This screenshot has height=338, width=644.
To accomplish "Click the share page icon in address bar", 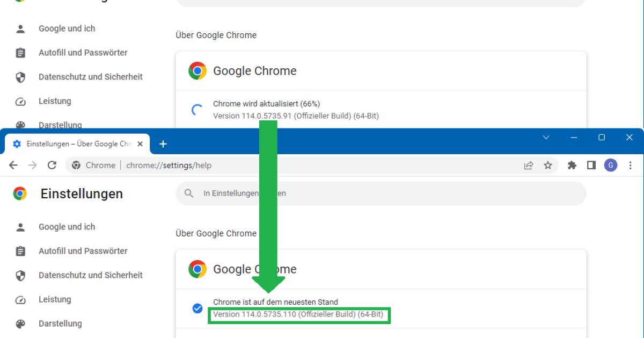I will (529, 166).
